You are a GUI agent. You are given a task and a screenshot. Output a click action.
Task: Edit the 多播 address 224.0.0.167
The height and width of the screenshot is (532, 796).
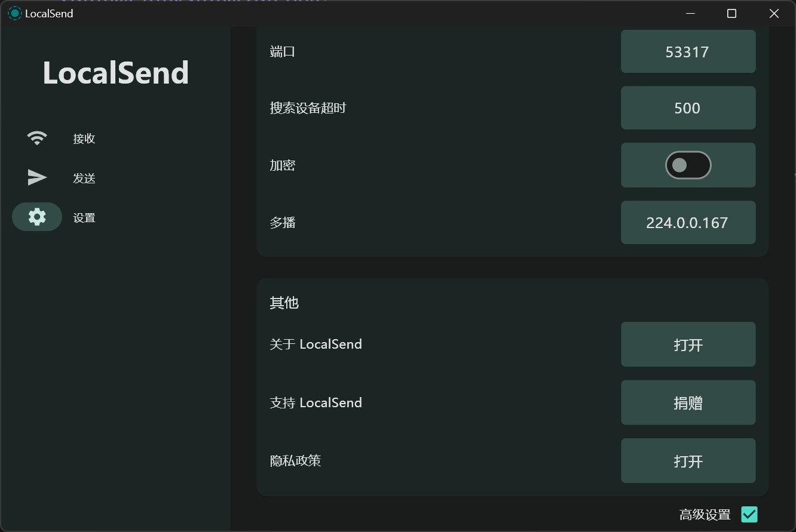pos(688,223)
